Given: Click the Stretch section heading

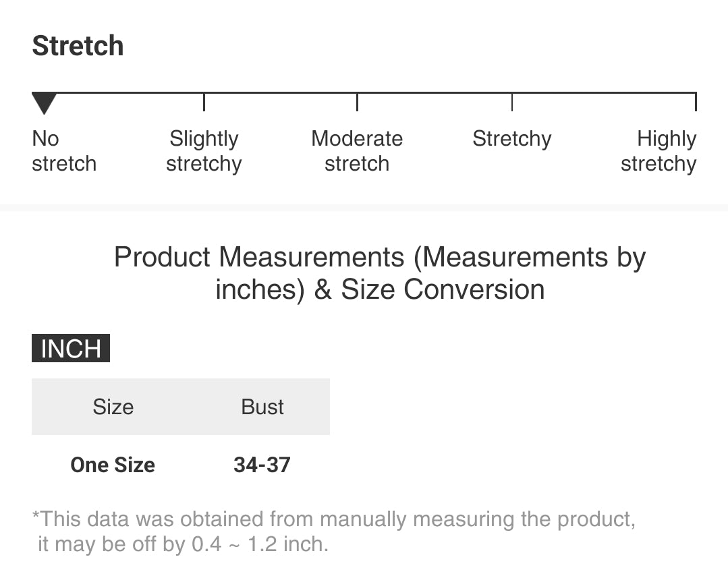Looking at the screenshot, I should pos(78,46).
